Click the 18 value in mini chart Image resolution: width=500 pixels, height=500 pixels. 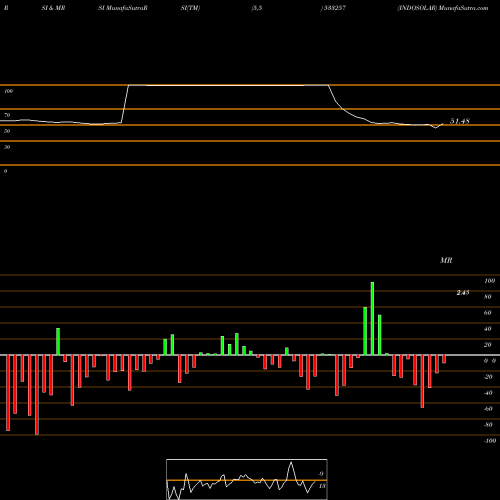pyautogui.click(x=322, y=486)
